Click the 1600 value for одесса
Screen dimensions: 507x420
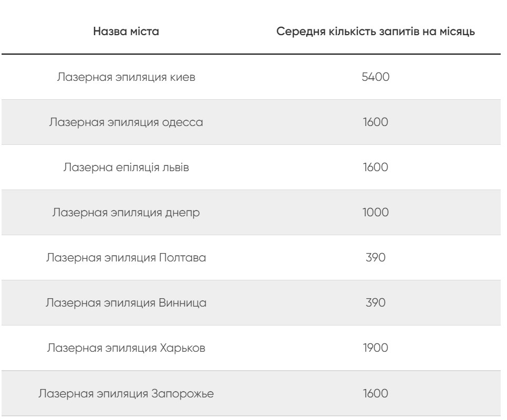coord(376,122)
